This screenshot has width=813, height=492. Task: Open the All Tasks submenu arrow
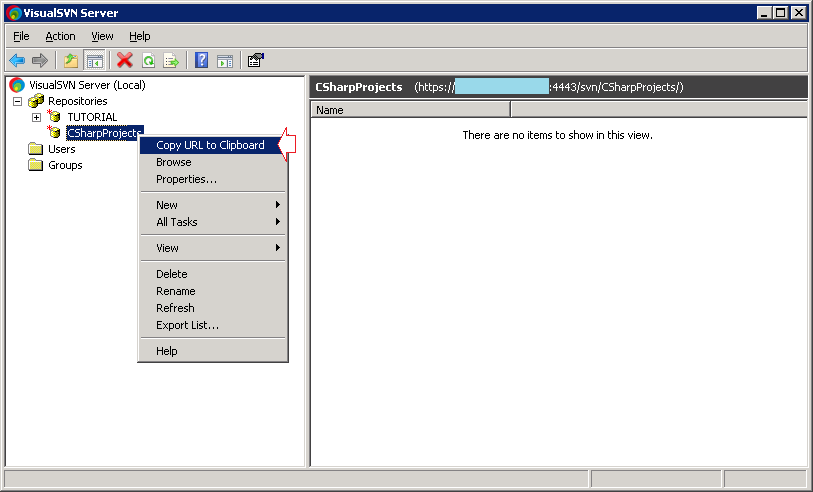(x=278, y=222)
